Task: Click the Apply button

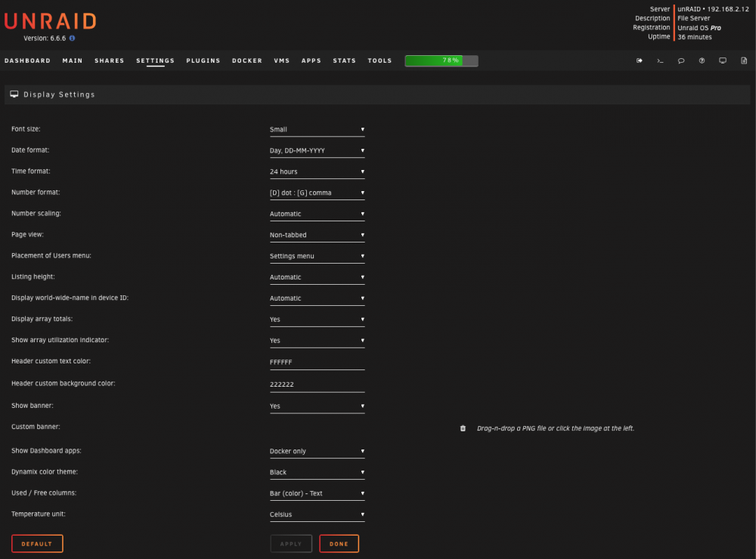Action: (291, 544)
